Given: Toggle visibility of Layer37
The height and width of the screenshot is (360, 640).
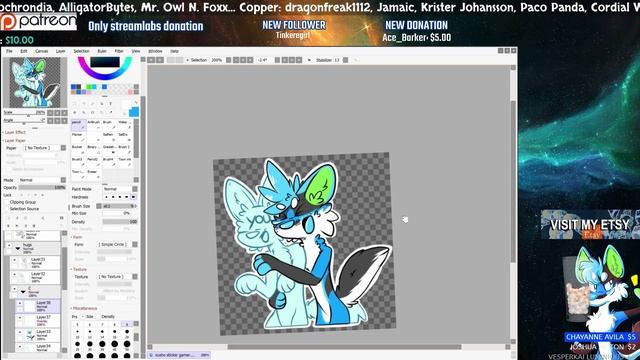Looking at the screenshot, I should (x=20, y=318).
